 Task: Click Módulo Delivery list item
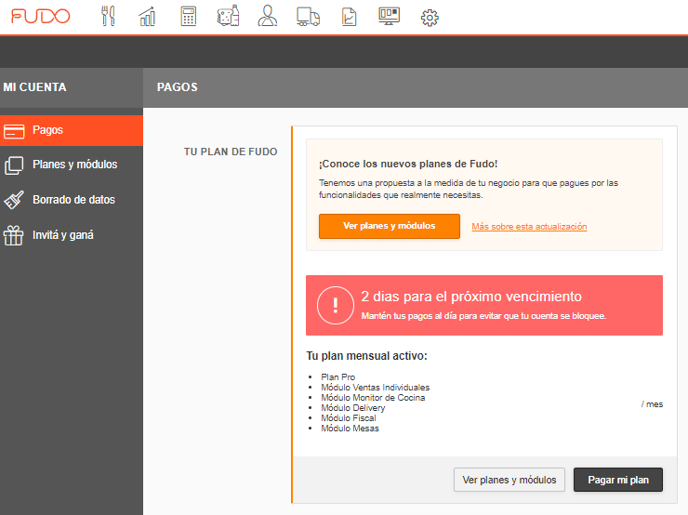coord(353,408)
